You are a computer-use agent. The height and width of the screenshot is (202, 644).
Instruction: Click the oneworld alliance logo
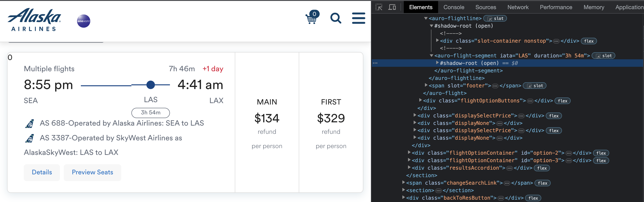tap(83, 21)
